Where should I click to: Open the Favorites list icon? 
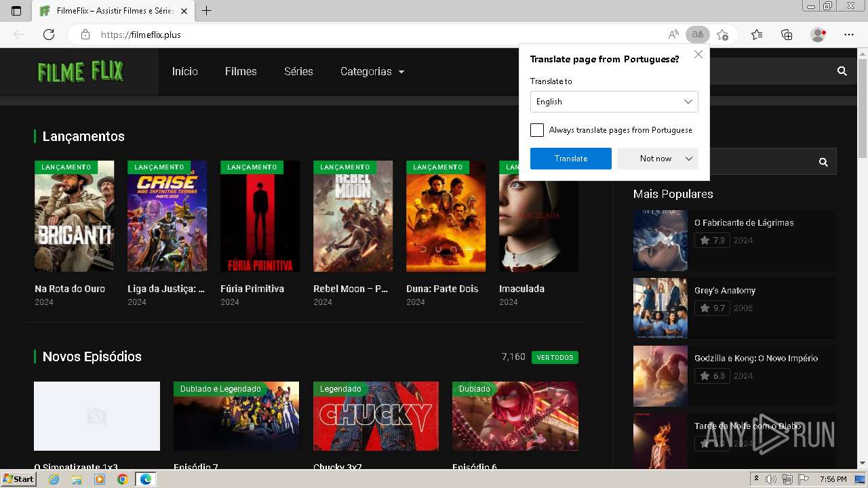(757, 35)
